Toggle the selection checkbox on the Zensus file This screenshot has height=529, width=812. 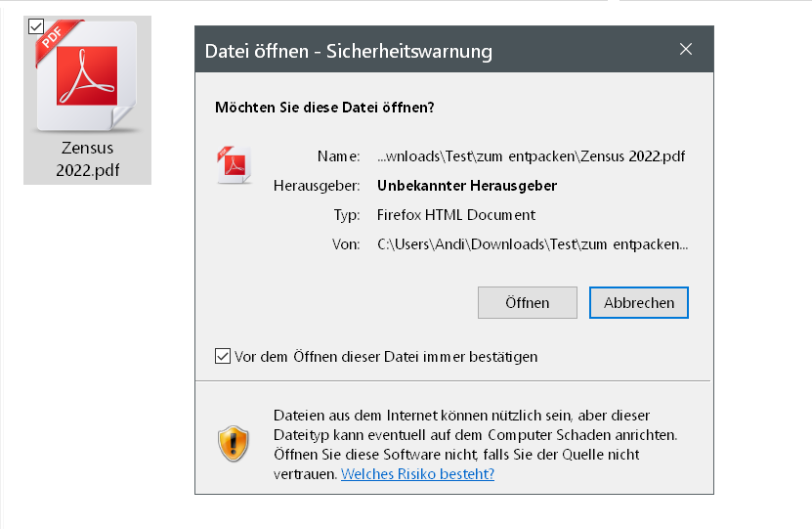pos(36,26)
